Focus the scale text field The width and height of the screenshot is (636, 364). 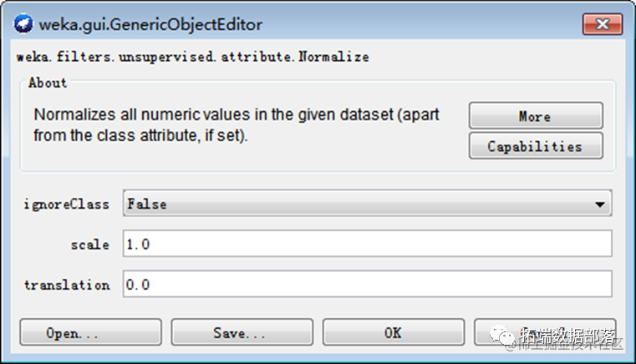[367, 244]
